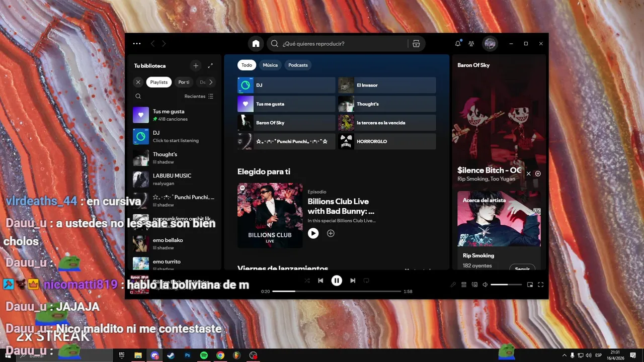This screenshot has width=644, height=362.
Task: Switch to the Música tab
Action: [x=270, y=65]
